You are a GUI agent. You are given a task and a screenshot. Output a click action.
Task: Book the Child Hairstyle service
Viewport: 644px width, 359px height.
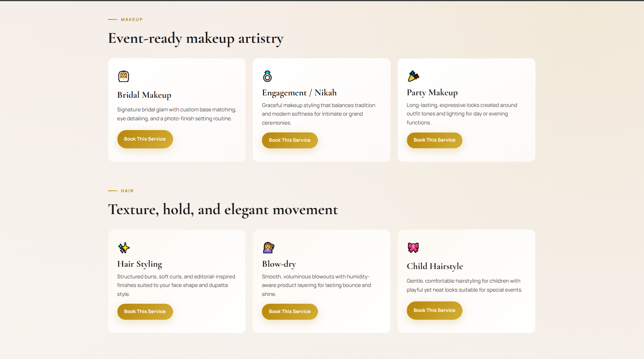coord(434,310)
